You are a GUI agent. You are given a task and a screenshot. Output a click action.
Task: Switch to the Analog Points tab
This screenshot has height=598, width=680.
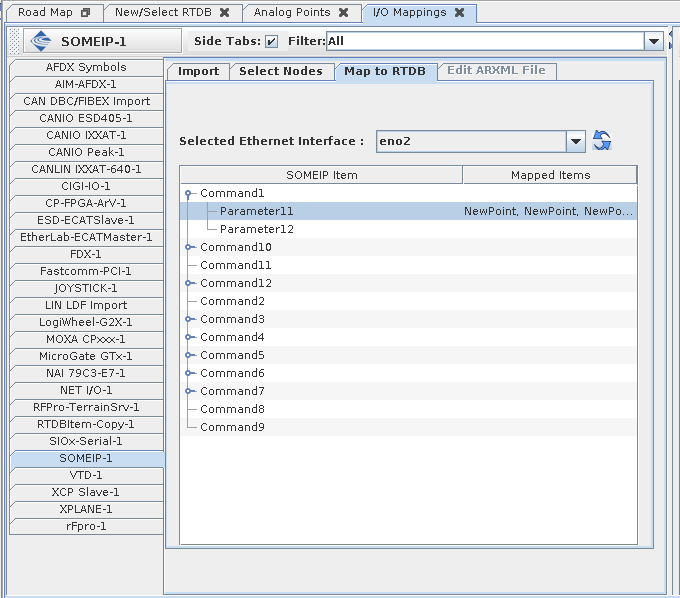click(292, 13)
